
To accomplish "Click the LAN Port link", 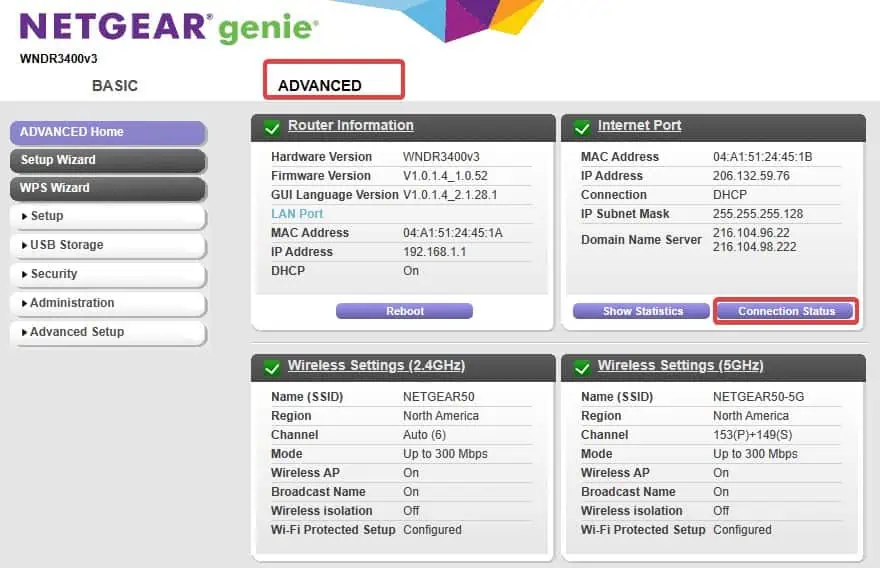I will click(297, 214).
